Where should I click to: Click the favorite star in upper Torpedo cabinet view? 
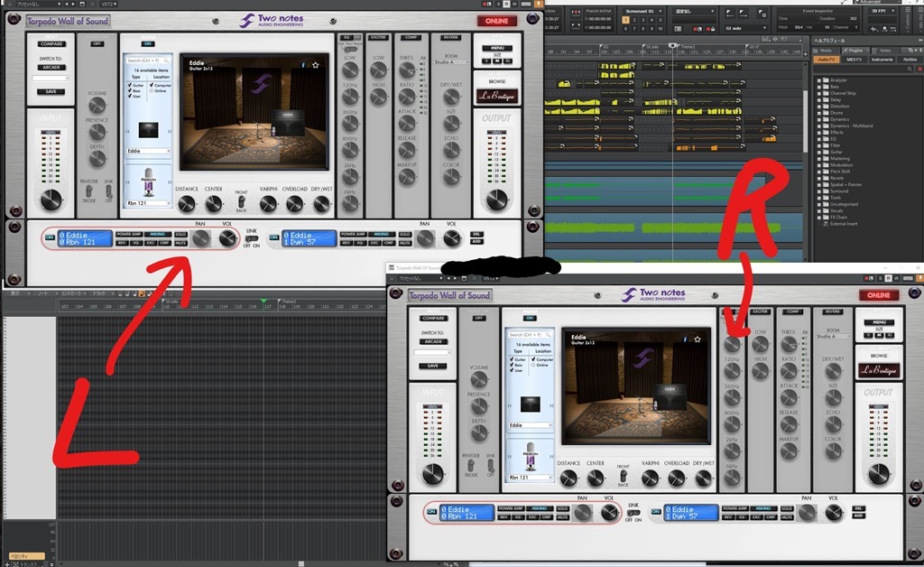(315, 65)
